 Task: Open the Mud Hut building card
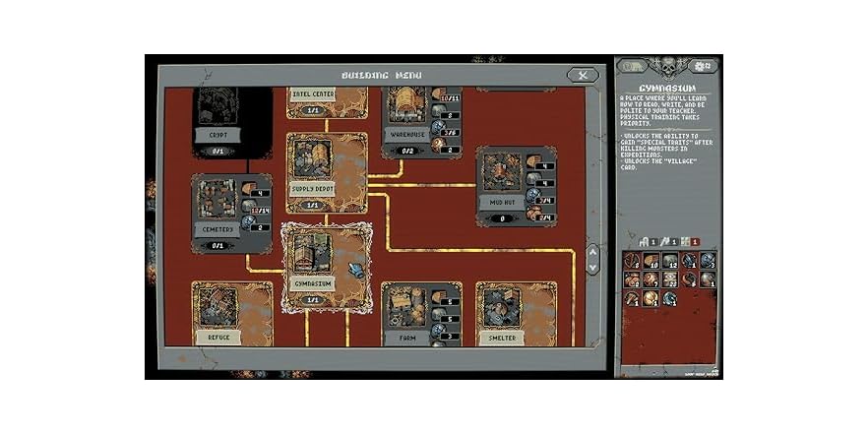pyautogui.click(x=516, y=187)
